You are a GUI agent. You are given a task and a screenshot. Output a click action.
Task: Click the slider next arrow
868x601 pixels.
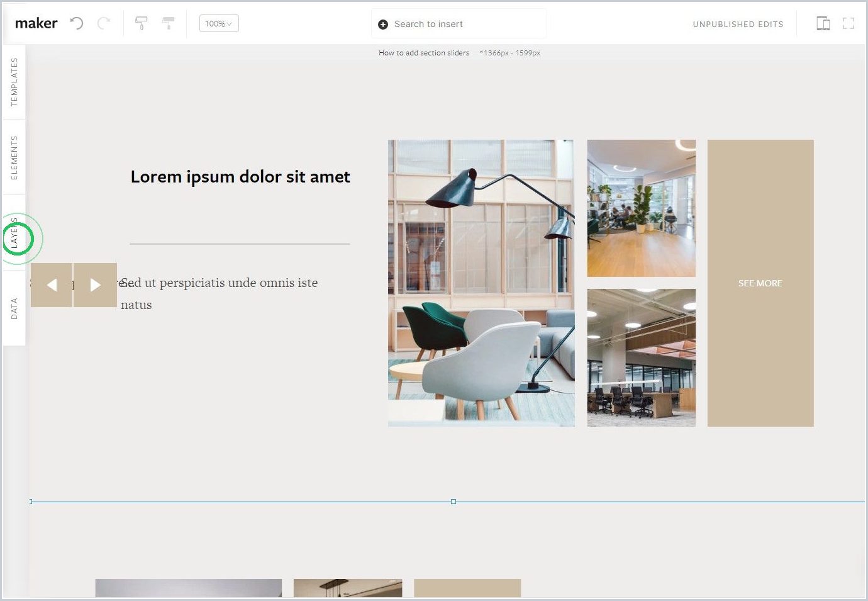point(95,285)
